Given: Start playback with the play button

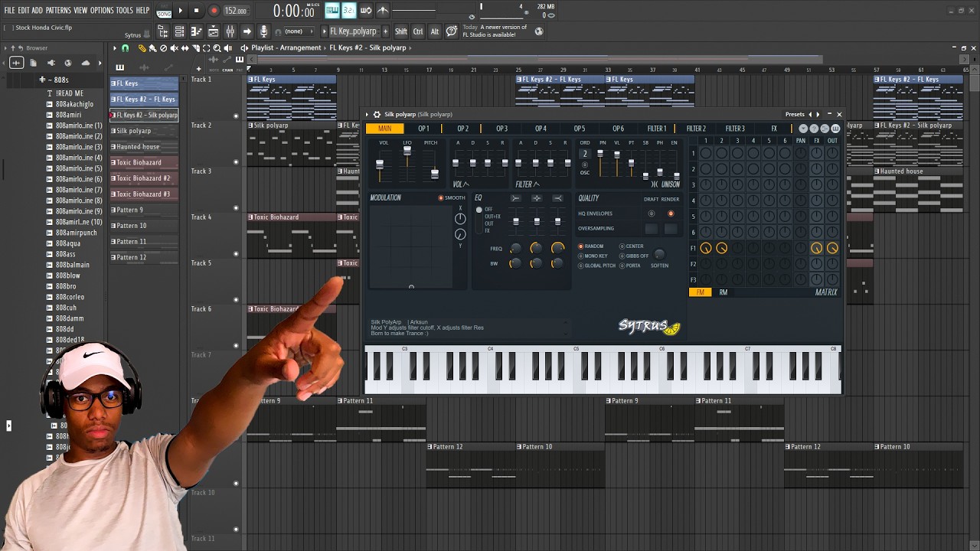Looking at the screenshot, I should pos(181,11).
